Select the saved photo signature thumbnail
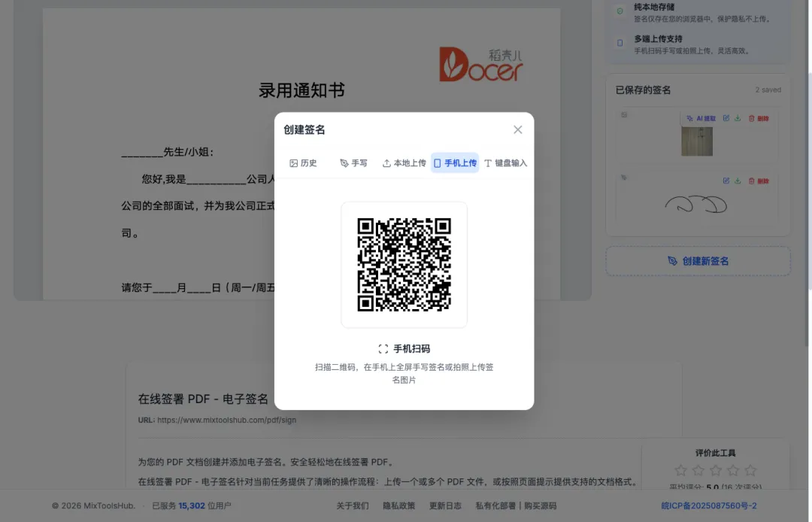 (x=696, y=141)
